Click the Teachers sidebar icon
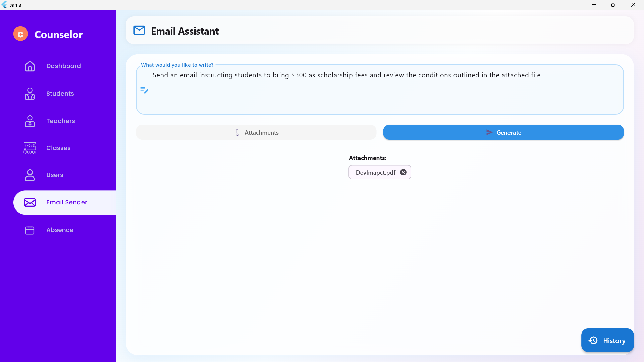This screenshot has height=362, width=644. [x=30, y=121]
